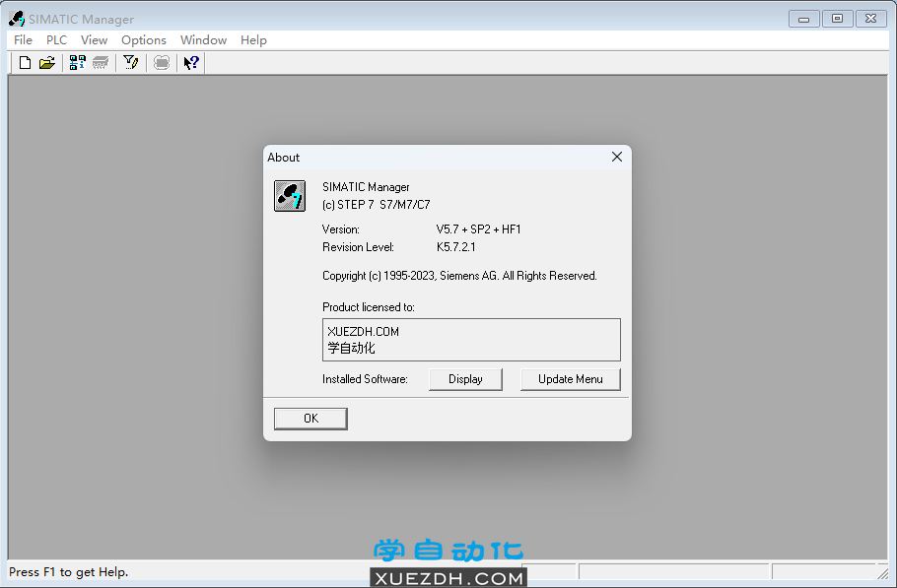Close the About dialog with X
This screenshot has width=897, height=588.
(617, 157)
